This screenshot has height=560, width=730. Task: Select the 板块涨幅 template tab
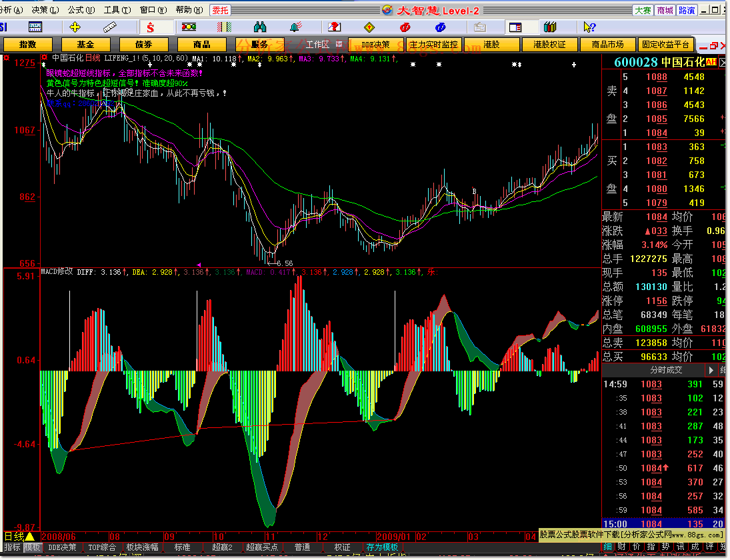[x=143, y=547]
